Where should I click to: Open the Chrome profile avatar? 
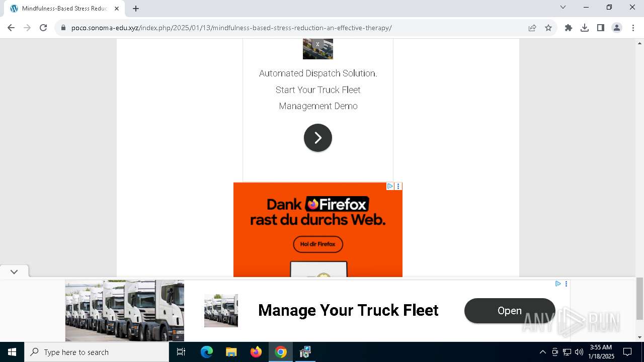click(x=617, y=28)
